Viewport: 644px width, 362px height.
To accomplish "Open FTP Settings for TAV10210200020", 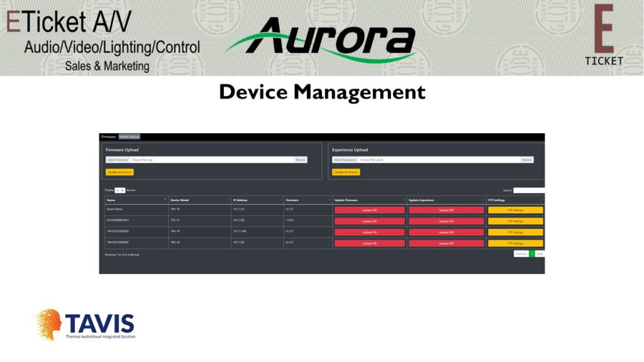I will click(516, 233).
